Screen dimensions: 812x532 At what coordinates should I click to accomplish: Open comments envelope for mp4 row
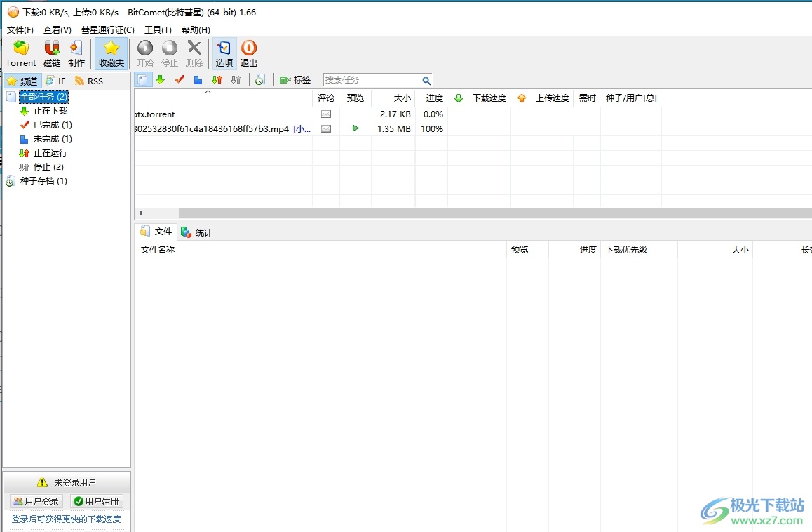(x=326, y=128)
